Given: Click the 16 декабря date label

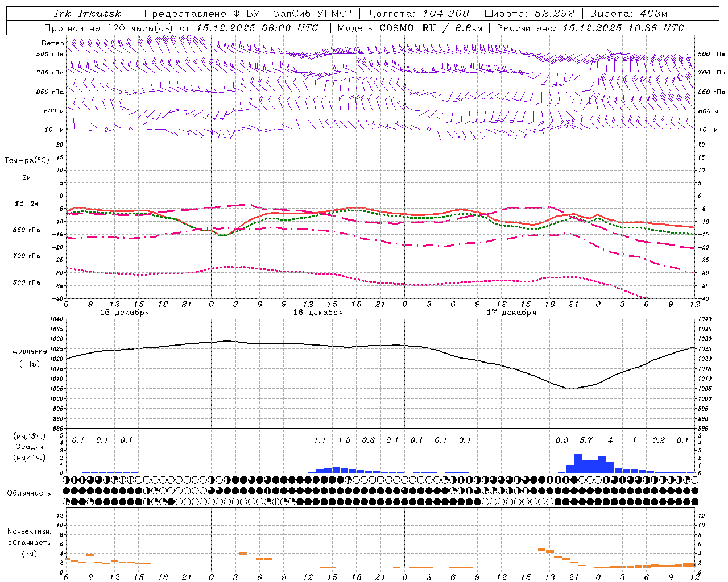Looking at the screenshot, I should 318,313.
